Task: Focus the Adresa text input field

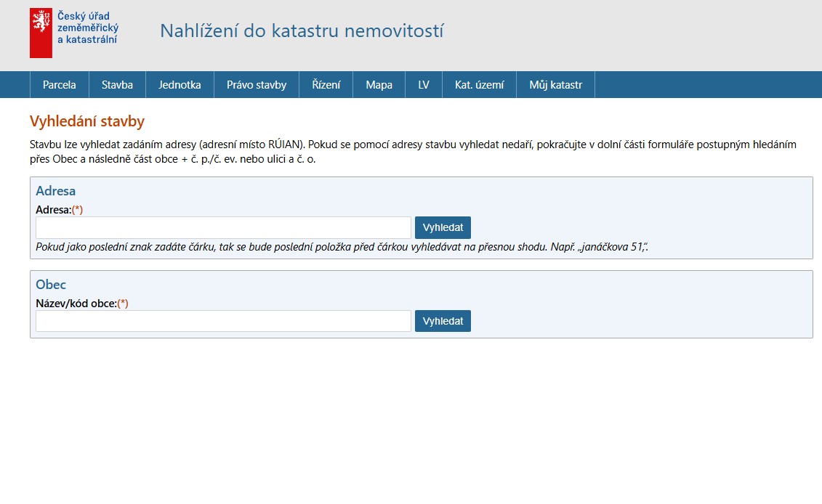Action: coord(223,227)
